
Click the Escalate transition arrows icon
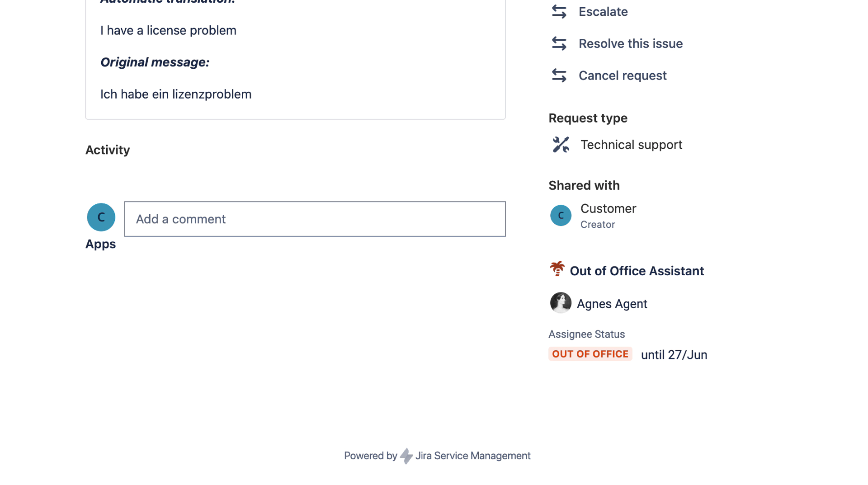(x=559, y=12)
